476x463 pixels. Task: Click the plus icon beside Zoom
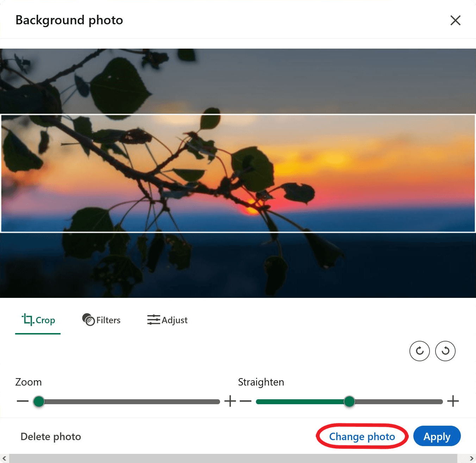pyautogui.click(x=230, y=401)
